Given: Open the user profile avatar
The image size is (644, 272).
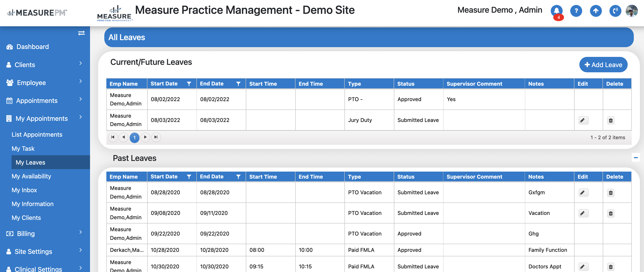Looking at the screenshot, I should pyautogui.click(x=631, y=11).
